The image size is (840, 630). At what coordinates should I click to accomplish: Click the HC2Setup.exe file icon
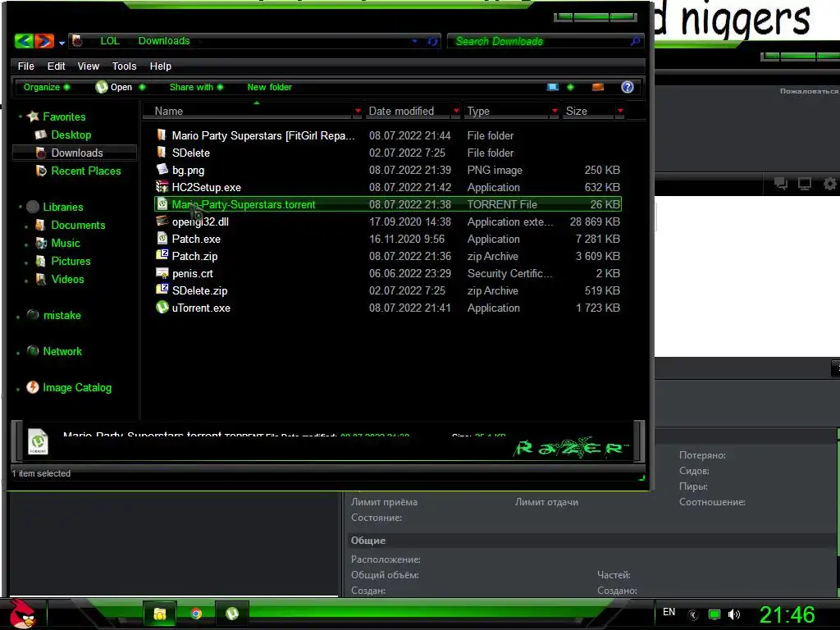pos(162,187)
